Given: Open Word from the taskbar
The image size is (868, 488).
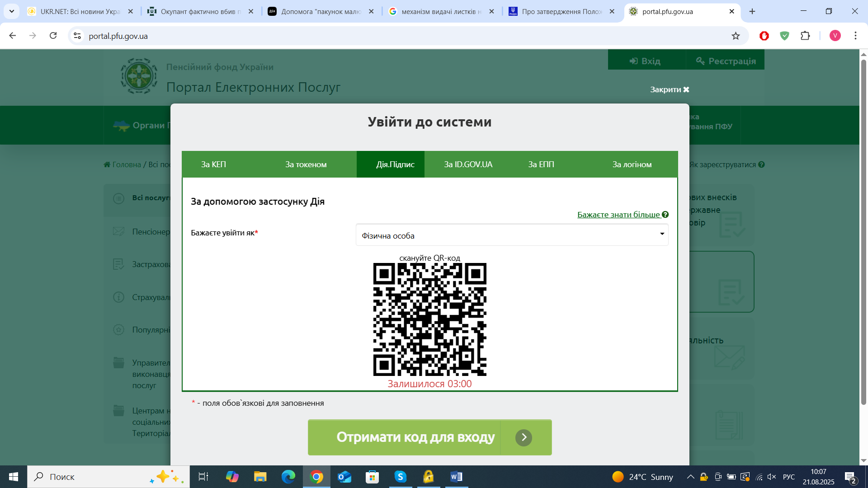Looking at the screenshot, I should click(457, 477).
